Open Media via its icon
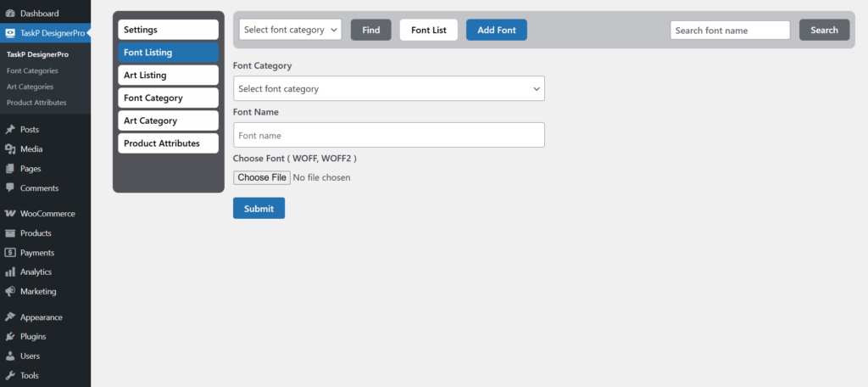This screenshot has height=387, width=868. [x=10, y=149]
